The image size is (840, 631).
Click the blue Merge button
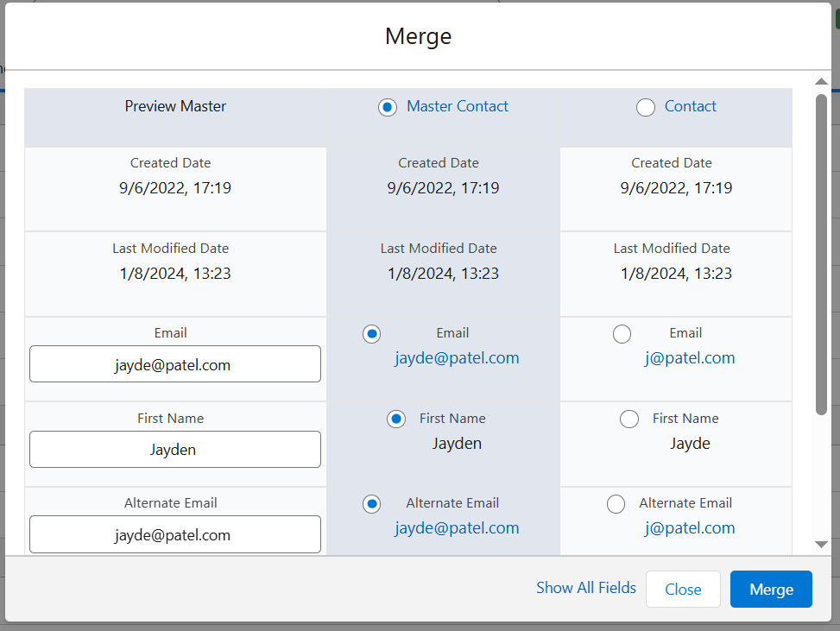pyautogui.click(x=770, y=589)
